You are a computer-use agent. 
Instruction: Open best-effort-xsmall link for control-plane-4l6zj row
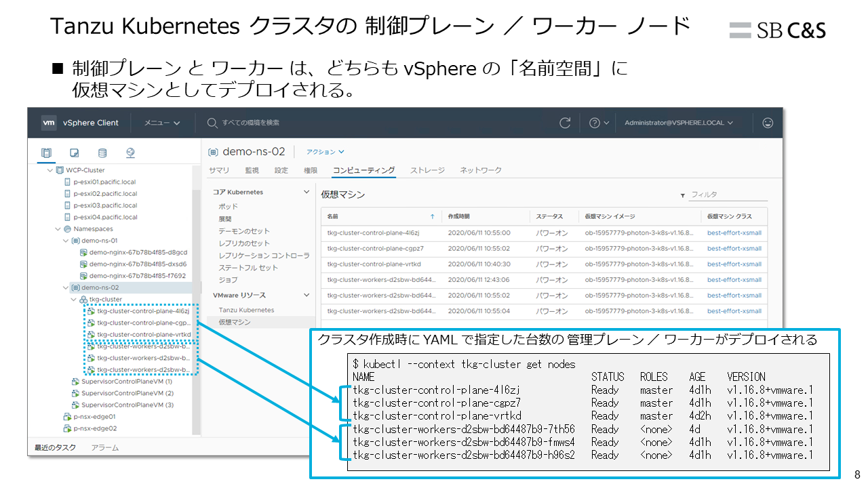pos(734,232)
